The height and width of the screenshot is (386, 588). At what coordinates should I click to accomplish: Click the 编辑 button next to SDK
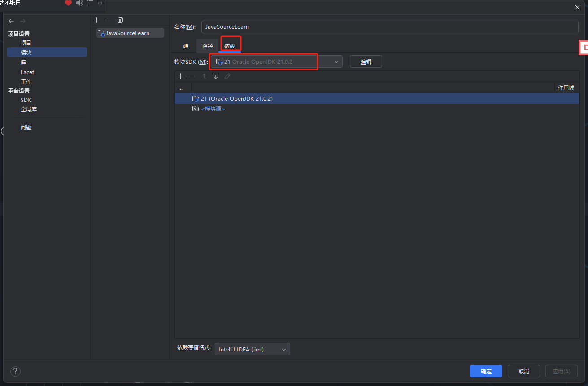(366, 61)
